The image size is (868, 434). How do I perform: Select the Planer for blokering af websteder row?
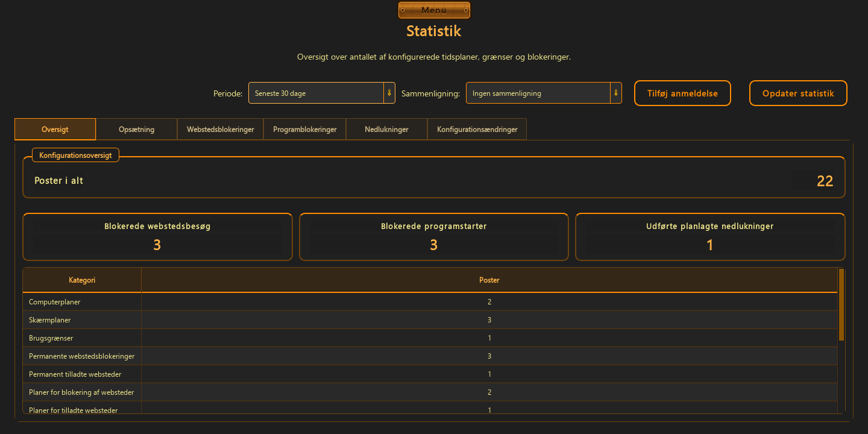(x=430, y=392)
